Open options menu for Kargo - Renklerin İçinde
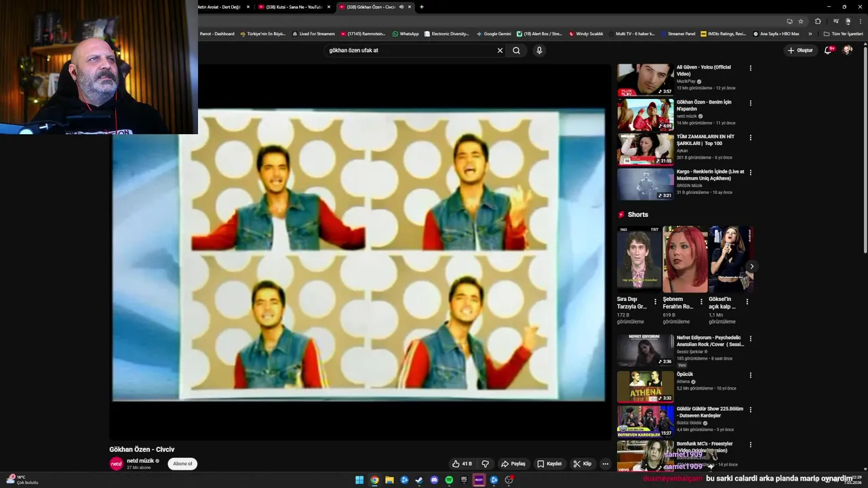The height and width of the screenshot is (488, 868). (x=750, y=173)
